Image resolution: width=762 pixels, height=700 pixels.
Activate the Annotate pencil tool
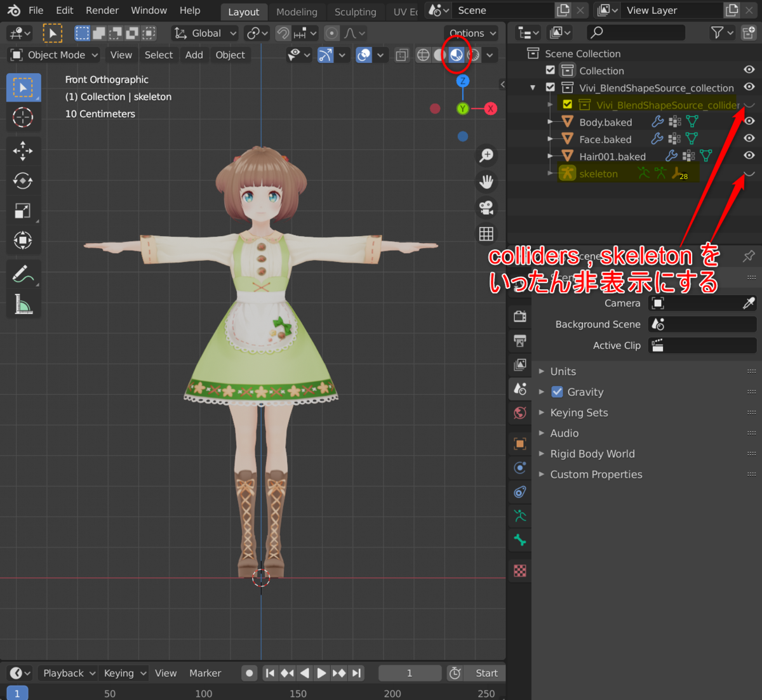(23, 274)
